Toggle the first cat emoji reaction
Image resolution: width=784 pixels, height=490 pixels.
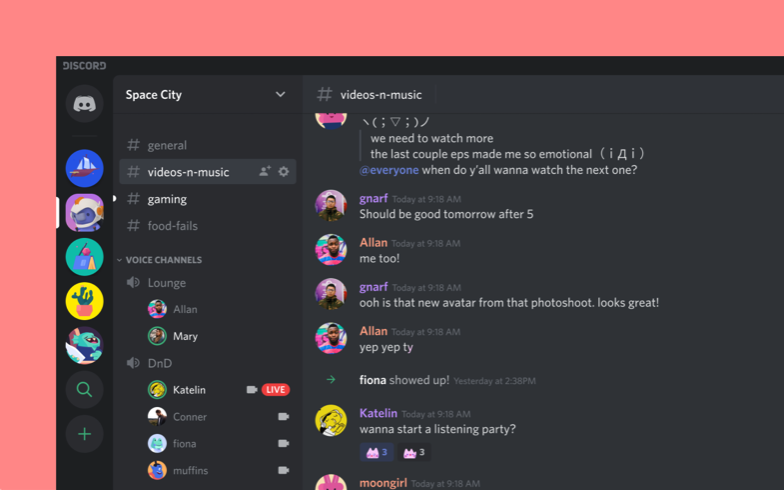pyautogui.click(x=376, y=452)
